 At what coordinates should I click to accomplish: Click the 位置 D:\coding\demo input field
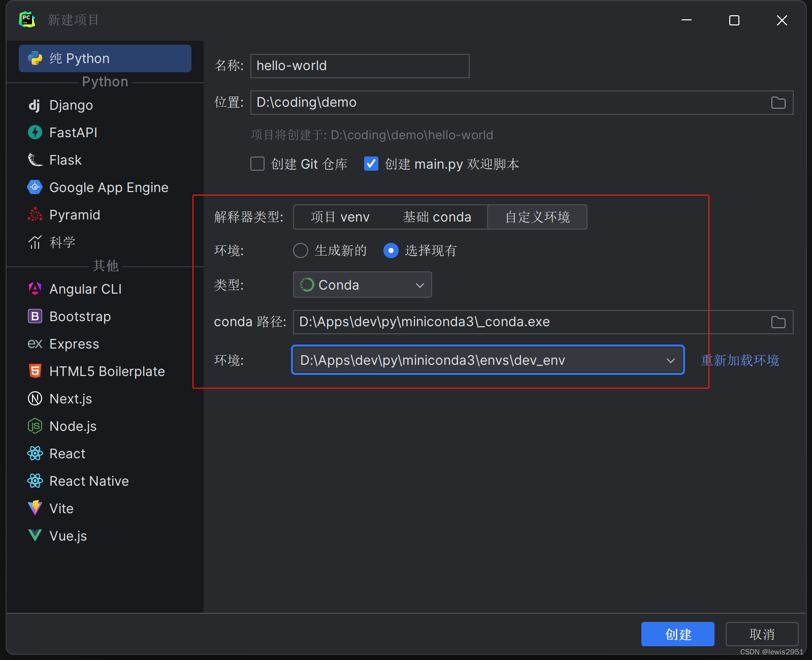(x=522, y=103)
